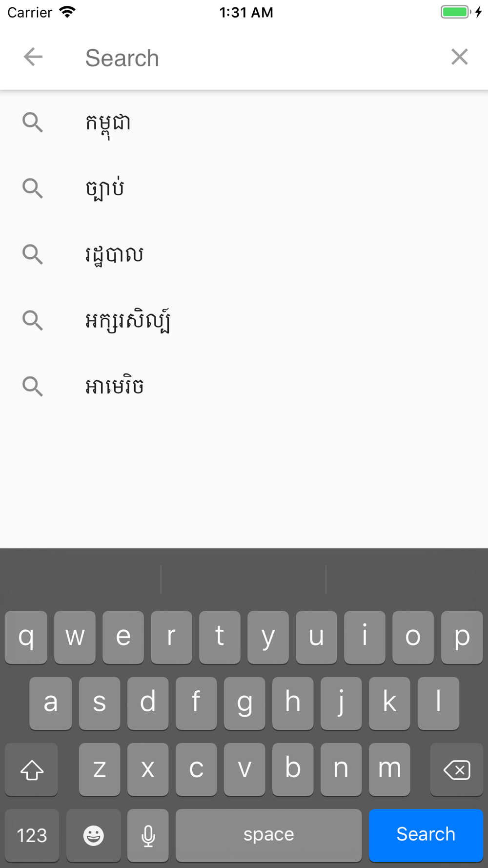Choose the រដ្ឋបាល suggestion

pyautogui.click(x=244, y=254)
